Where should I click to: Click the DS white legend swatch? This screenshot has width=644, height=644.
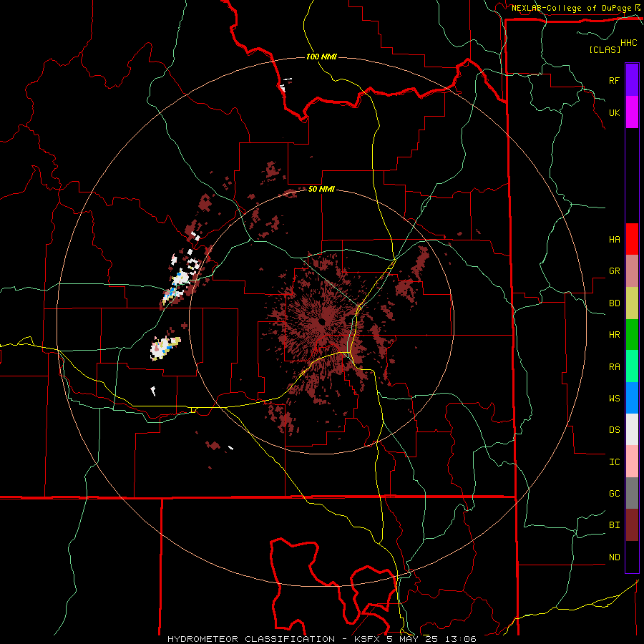pos(632,429)
